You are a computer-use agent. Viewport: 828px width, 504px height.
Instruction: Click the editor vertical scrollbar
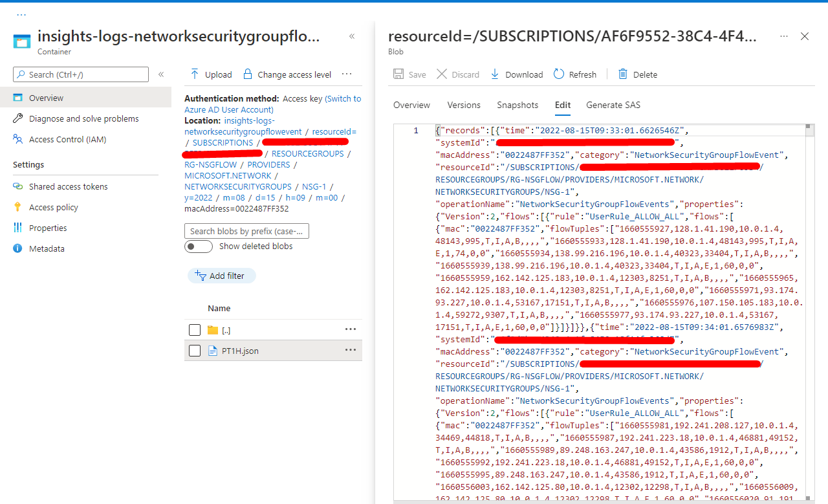click(810, 312)
